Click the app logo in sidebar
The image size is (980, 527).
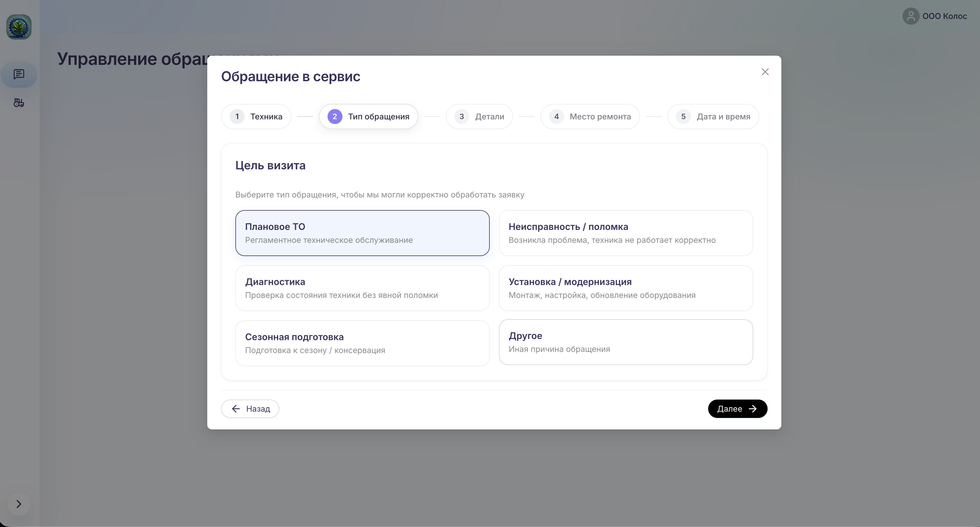[19, 27]
